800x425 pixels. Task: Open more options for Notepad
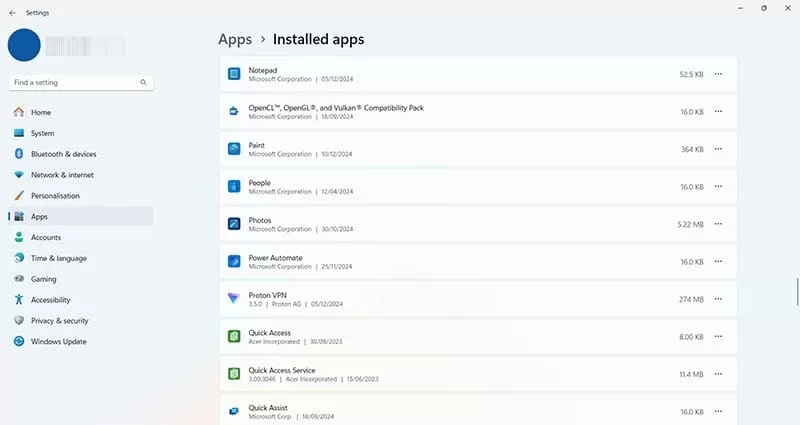[x=718, y=74]
